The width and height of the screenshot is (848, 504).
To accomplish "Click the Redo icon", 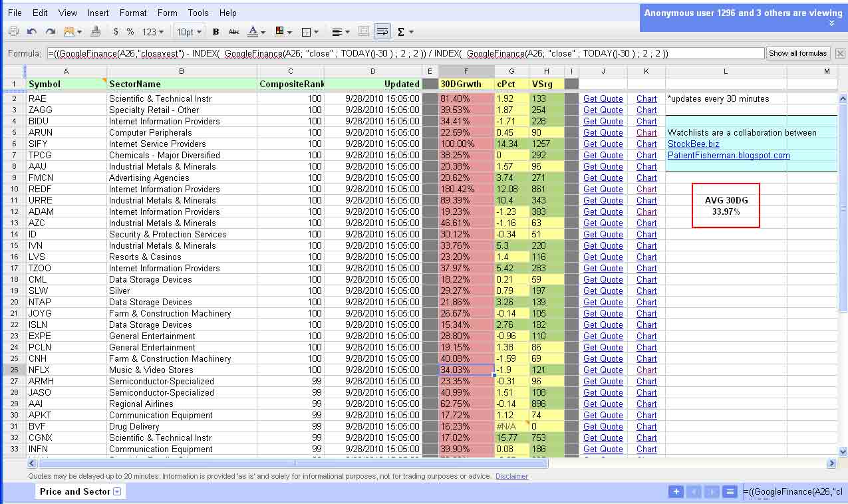I will point(50,31).
